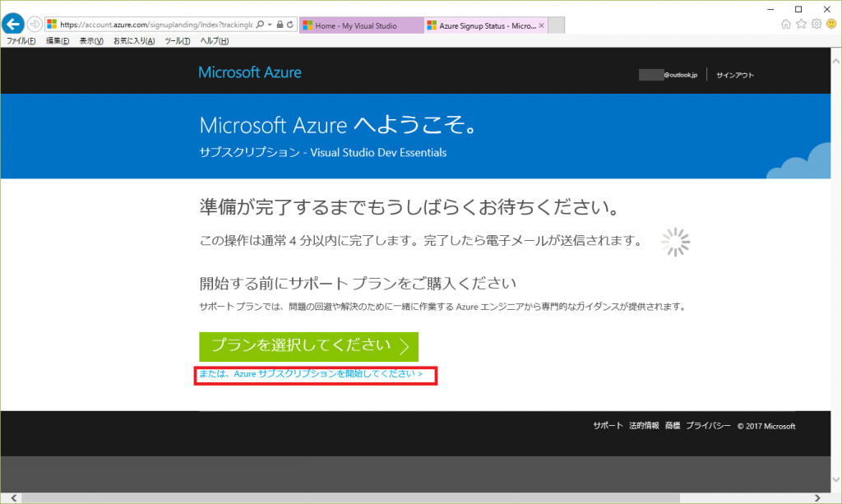
Task: Click green プランを選択してください button
Action: (x=309, y=346)
